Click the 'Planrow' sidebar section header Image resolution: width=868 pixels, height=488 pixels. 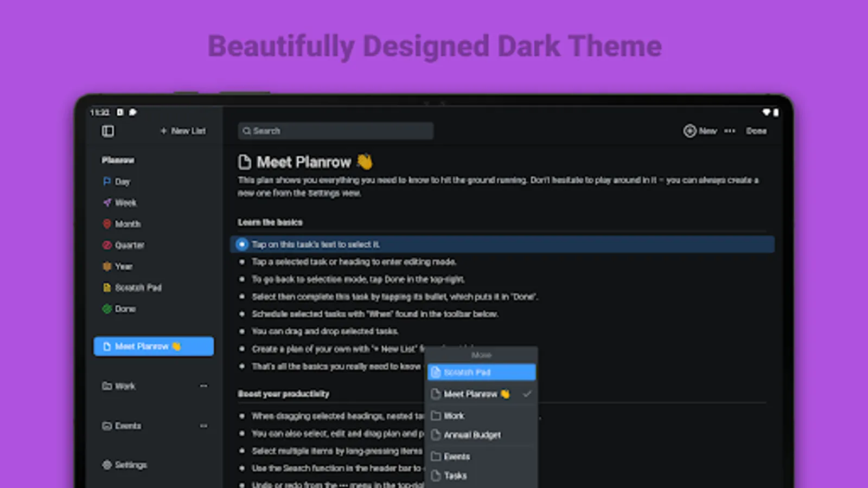(118, 160)
